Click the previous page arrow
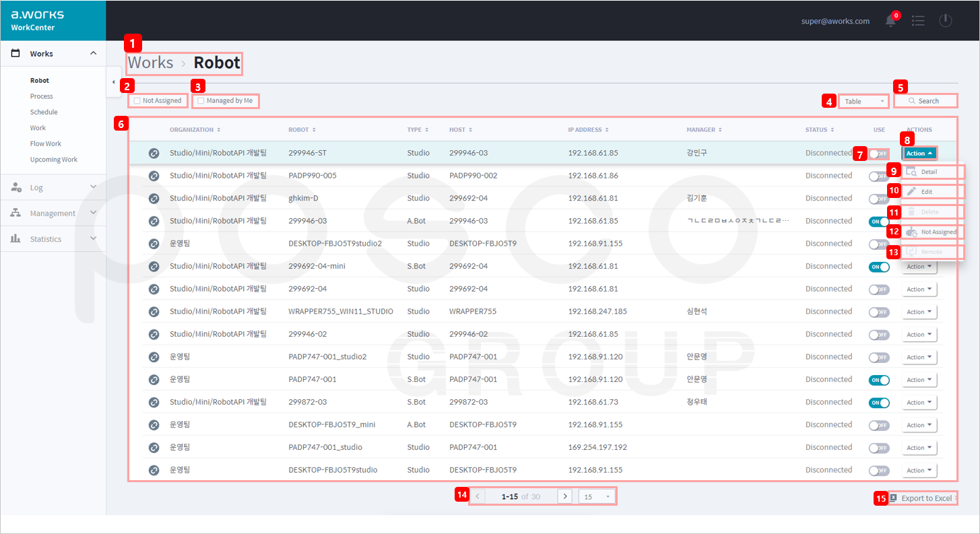The image size is (980, 534). tap(477, 496)
